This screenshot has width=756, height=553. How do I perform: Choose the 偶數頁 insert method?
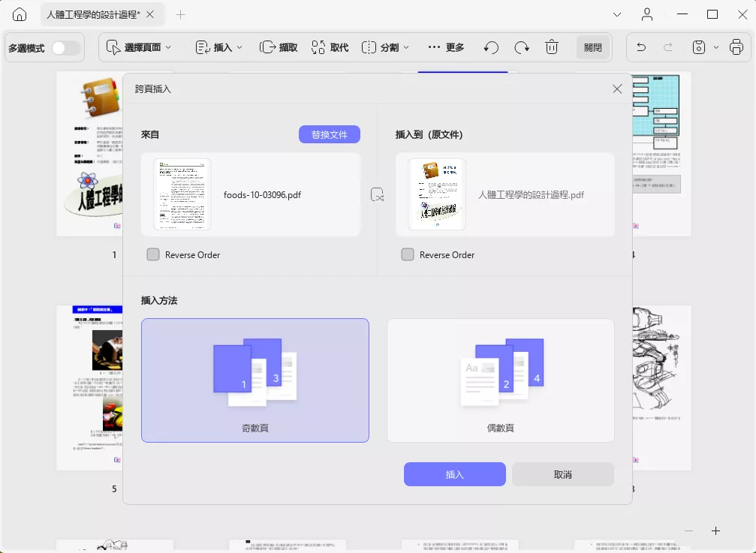tap(501, 380)
